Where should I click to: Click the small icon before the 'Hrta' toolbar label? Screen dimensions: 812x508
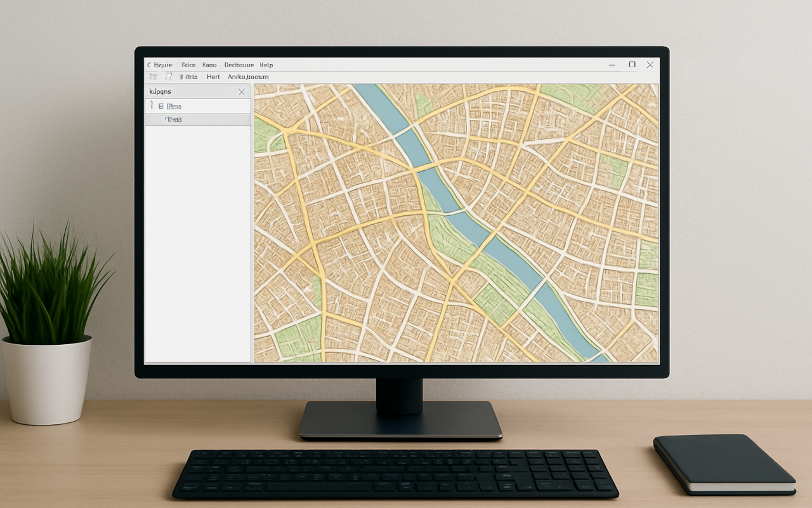click(x=181, y=77)
